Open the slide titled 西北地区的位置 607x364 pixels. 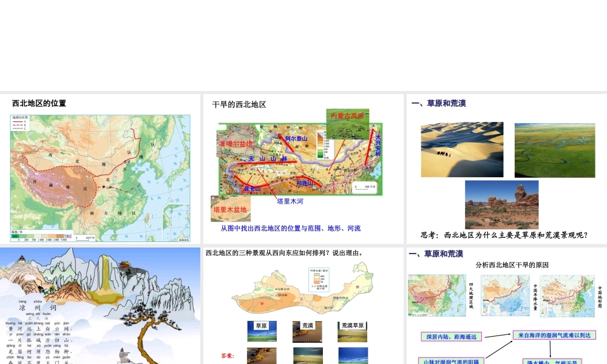[x=100, y=169]
